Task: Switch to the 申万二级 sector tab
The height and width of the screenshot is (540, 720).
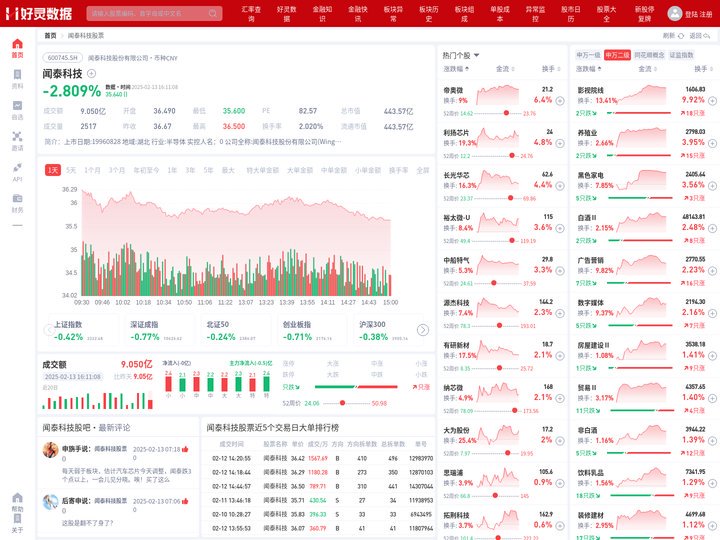Action: pyautogui.click(x=617, y=55)
